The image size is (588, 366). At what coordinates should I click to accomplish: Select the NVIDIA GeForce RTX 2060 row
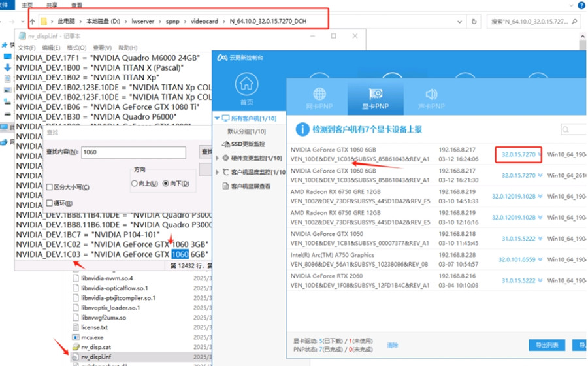(x=437, y=280)
